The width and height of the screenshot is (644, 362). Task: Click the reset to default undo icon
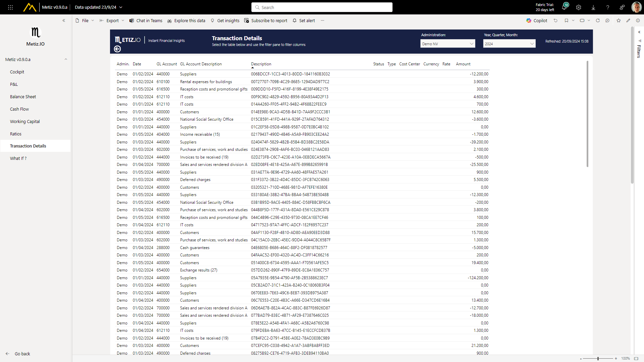tap(555, 20)
